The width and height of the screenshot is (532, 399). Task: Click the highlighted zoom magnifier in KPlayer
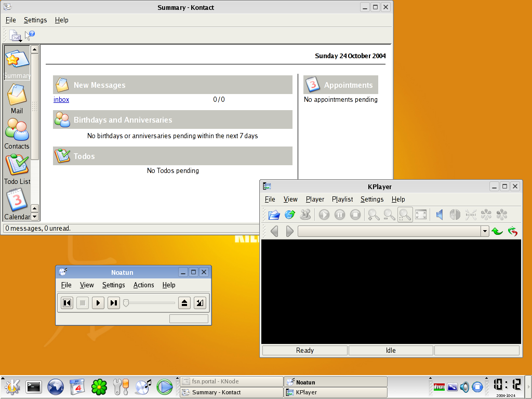tap(405, 215)
